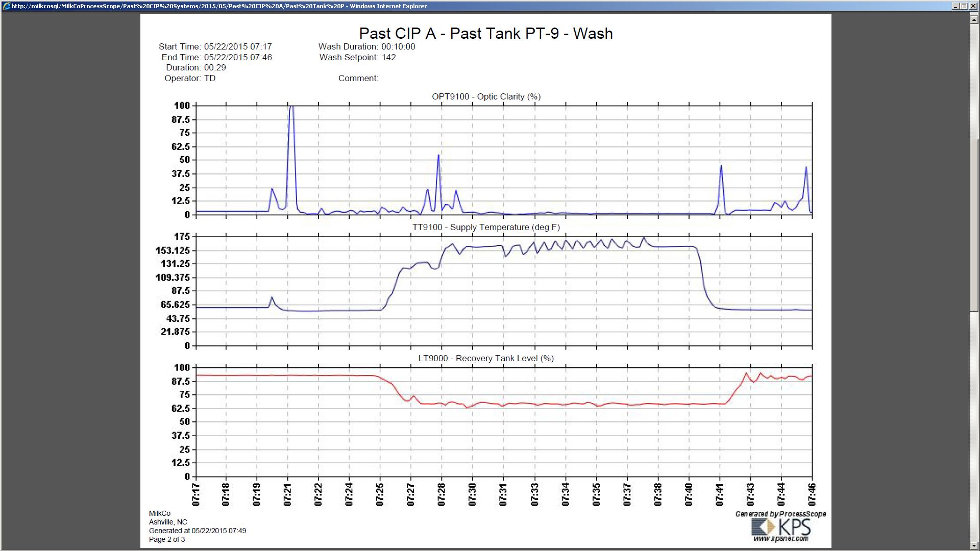Viewport: 980px width, 551px height.
Task: Click the 109.375 axis label on temperature chart
Action: pyautogui.click(x=173, y=278)
